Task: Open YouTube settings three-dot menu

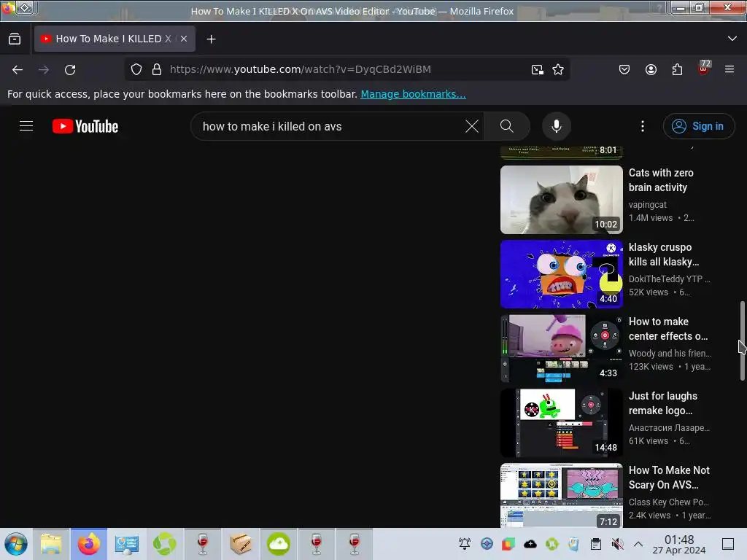Action: (x=643, y=126)
